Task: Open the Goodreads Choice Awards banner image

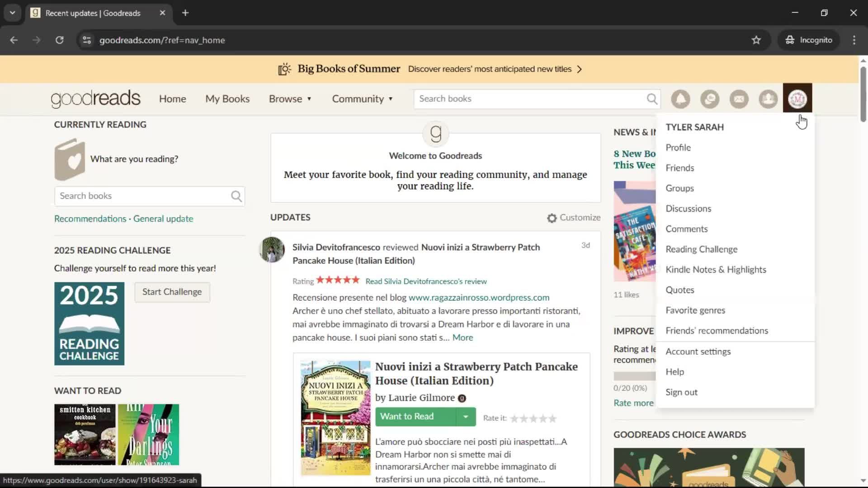Action: 709,467
